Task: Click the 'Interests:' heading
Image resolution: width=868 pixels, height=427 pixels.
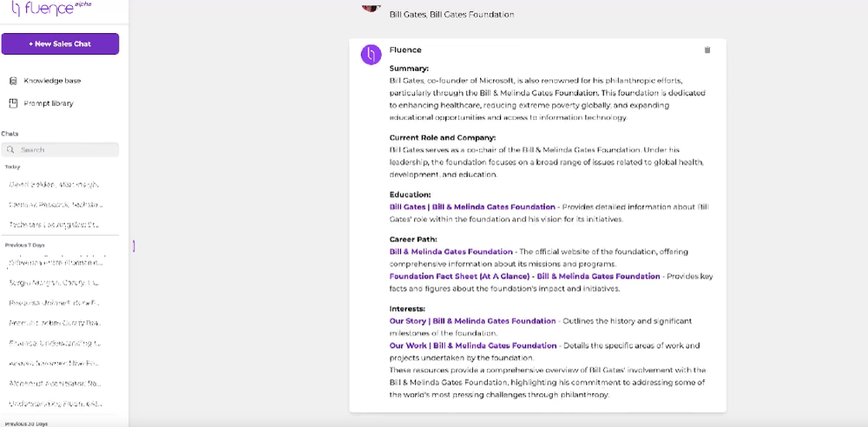Action: tap(407, 309)
